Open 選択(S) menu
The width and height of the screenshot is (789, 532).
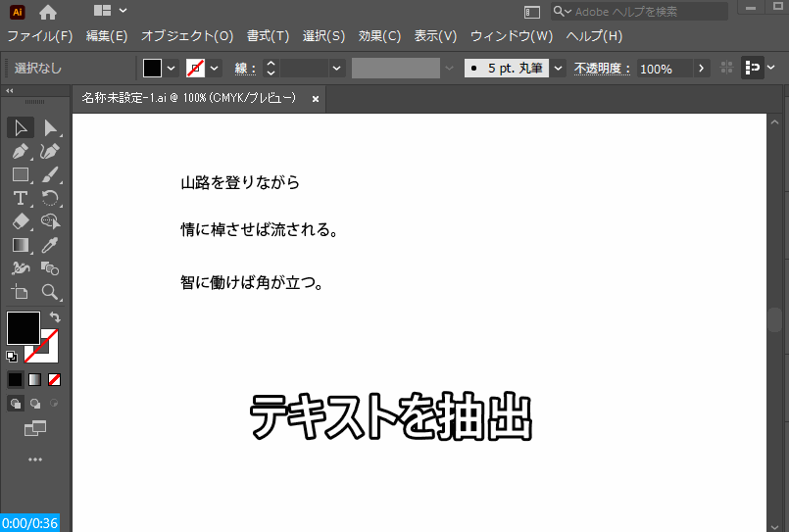tap(324, 36)
